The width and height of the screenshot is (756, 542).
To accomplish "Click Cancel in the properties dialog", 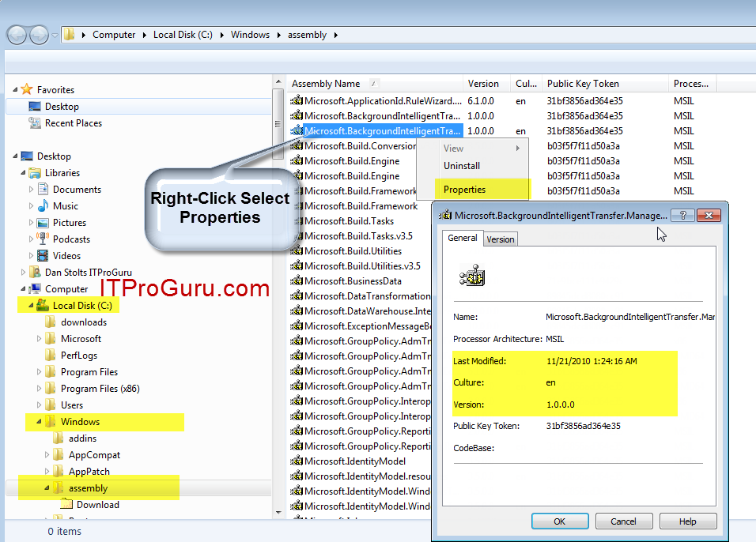I will pyautogui.click(x=623, y=521).
